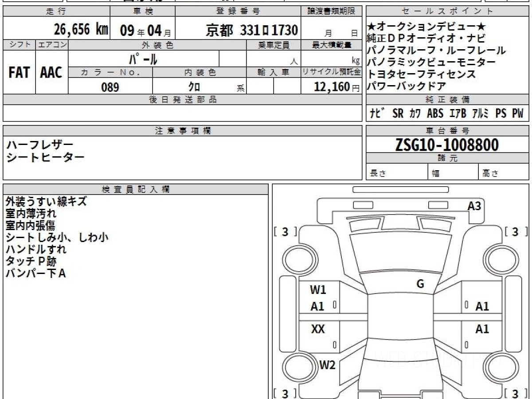Click the 最大積載量 header cell

[332, 45]
